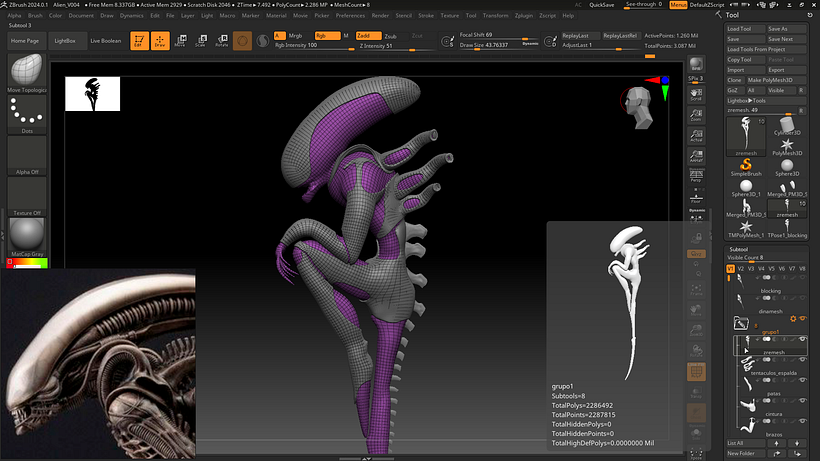Toggle the M material channel button
This screenshot has width=820, height=461.
click(x=346, y=36)
